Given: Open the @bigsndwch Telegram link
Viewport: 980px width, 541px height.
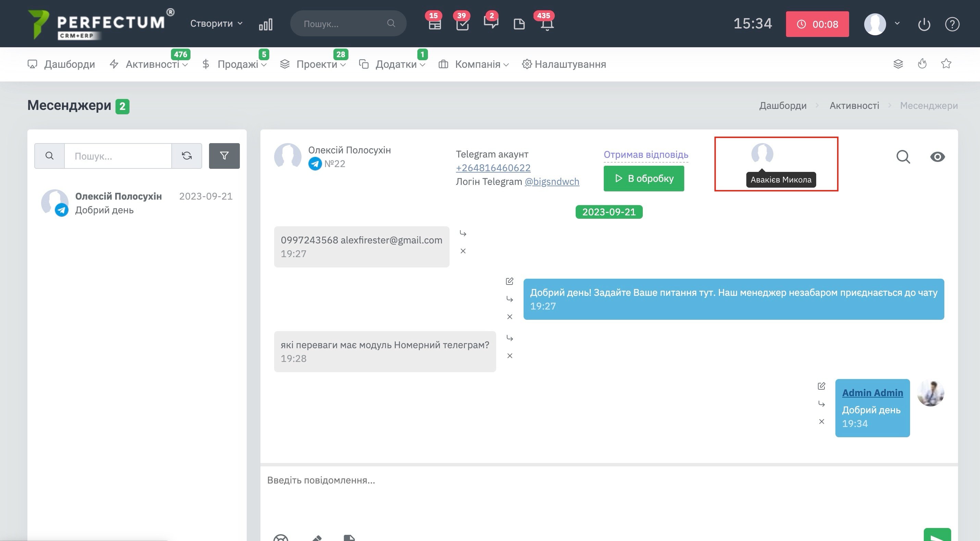Looking at the screenshot, I should (552, 182).
